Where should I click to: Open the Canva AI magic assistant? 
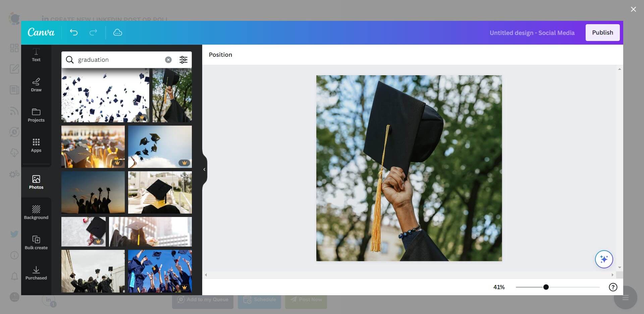tap(604, 259)
